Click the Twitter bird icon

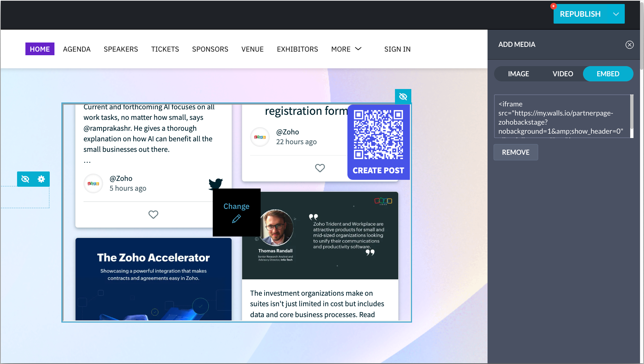216,184
